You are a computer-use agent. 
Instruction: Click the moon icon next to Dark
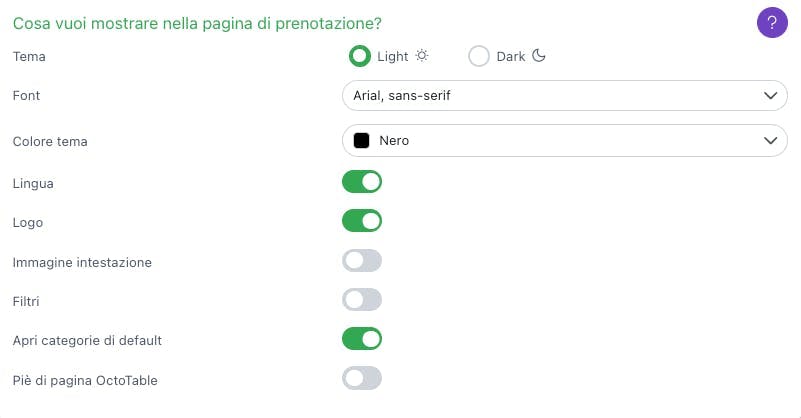[539, 56]
